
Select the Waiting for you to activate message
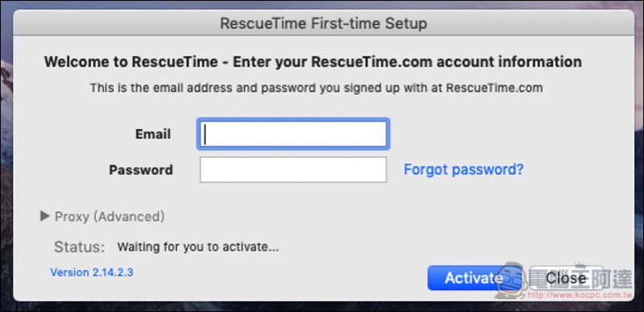(198, 248)
